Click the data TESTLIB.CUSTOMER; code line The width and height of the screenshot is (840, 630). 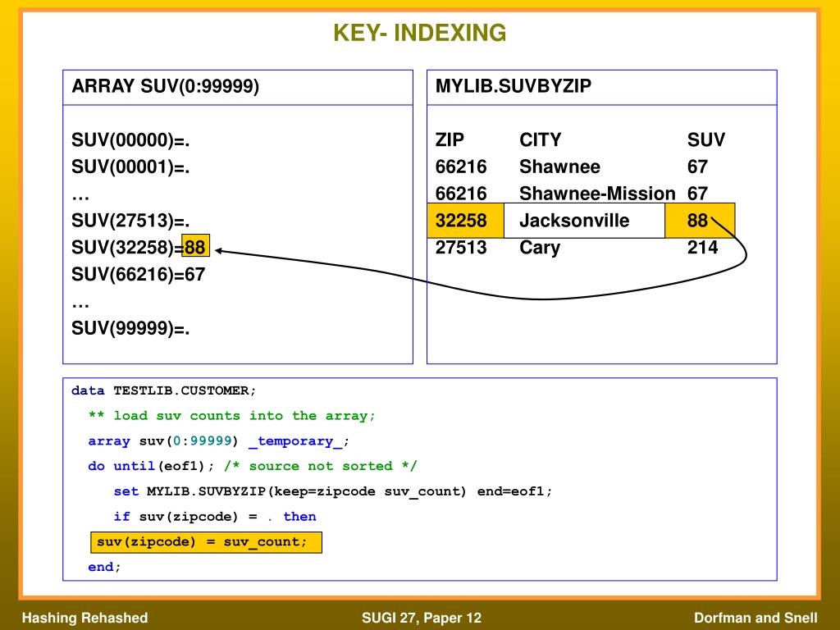(x=163, y=390)
